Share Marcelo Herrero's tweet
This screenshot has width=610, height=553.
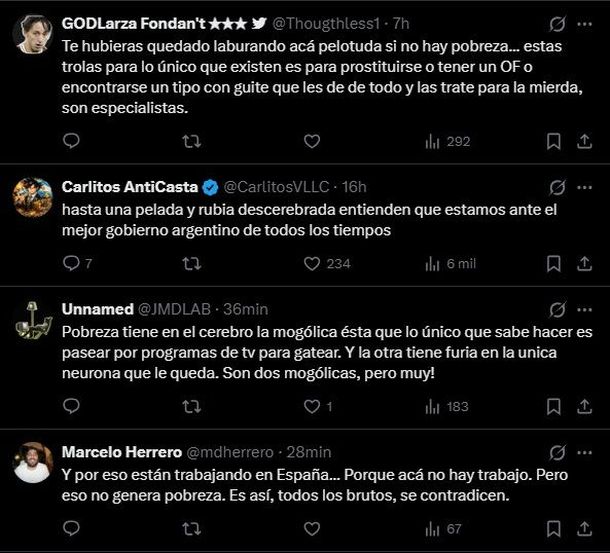(x=585, y=527)
